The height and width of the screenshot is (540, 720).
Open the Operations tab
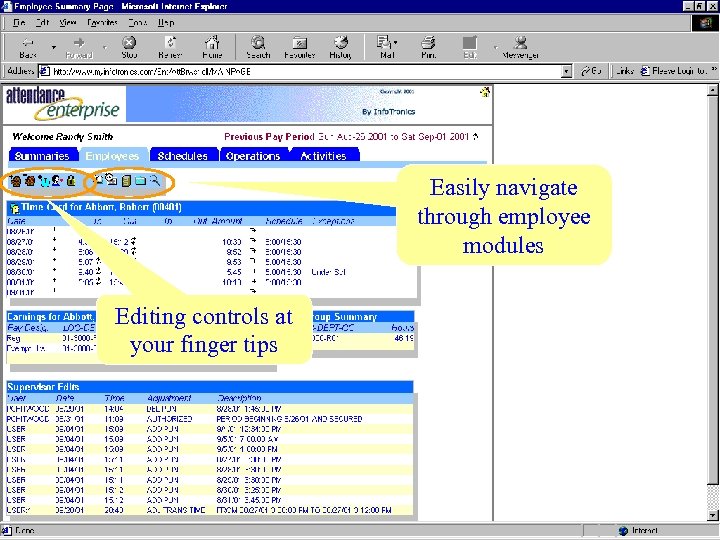coord(253,156)
